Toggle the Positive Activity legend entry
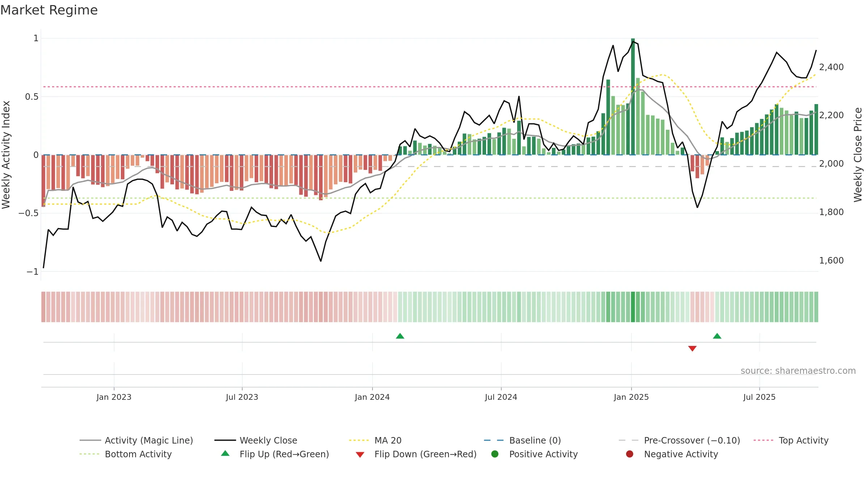868x488 pixels. pyautogui.click(x=534, y=454)
